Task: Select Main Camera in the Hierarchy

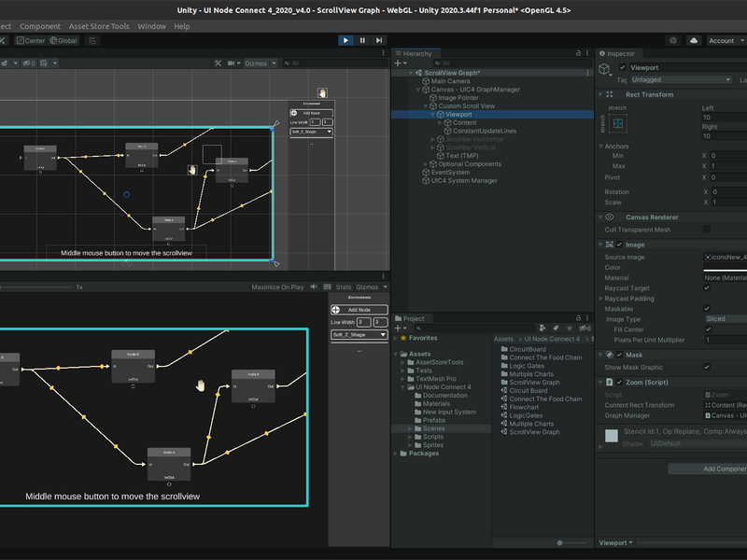Action: point(450,81)
